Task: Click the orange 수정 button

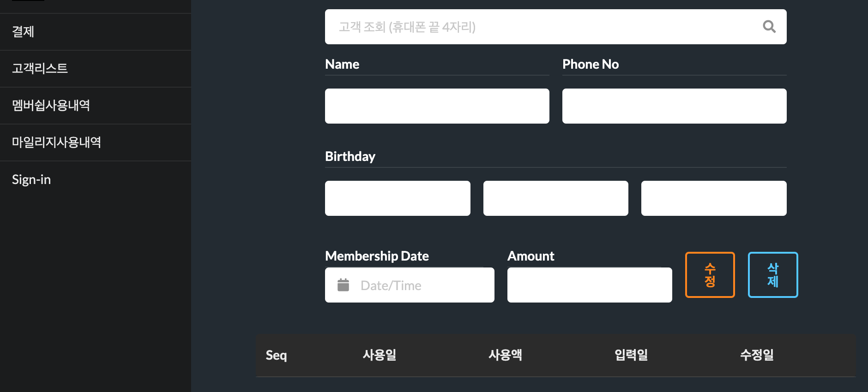Action: [x=710, y=275]
